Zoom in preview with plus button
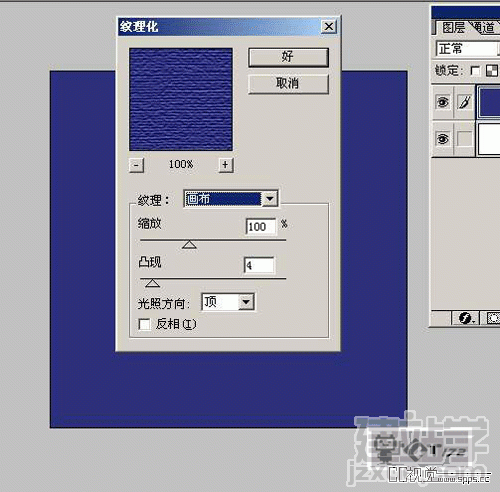Screen dimensions: 500x492 [226, 165]
